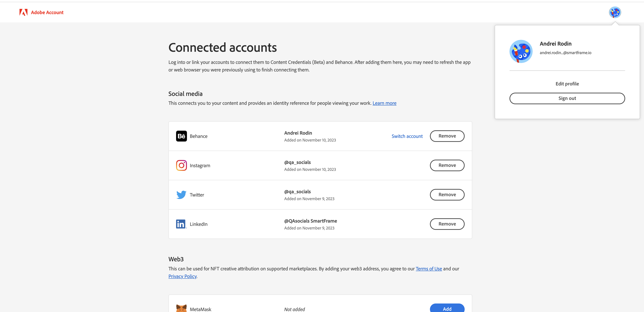
Task: Remove the Twitter connected account
Action: pos(447,195)
